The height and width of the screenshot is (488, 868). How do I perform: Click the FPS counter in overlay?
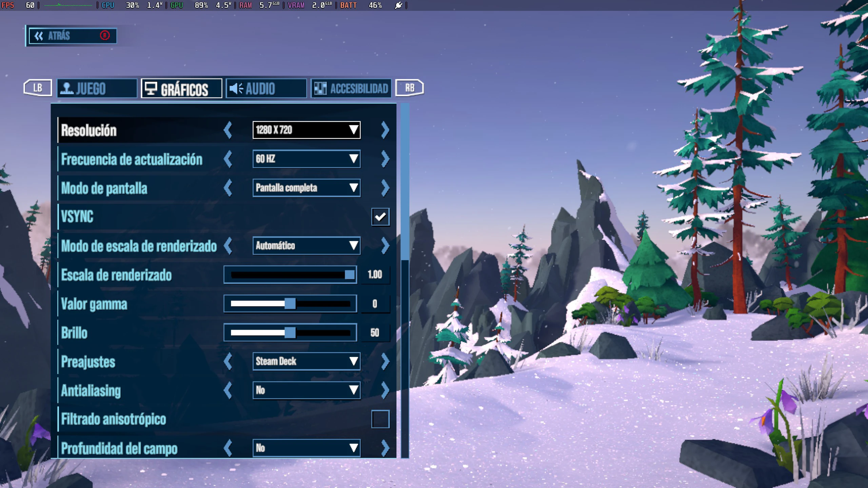[x=18, y=5]
